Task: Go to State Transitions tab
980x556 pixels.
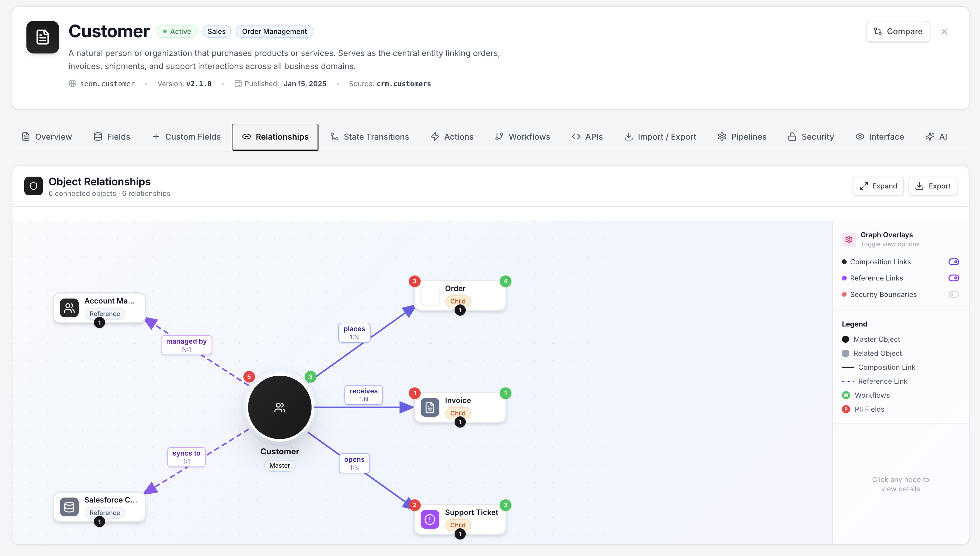Action: pos(370,137)
